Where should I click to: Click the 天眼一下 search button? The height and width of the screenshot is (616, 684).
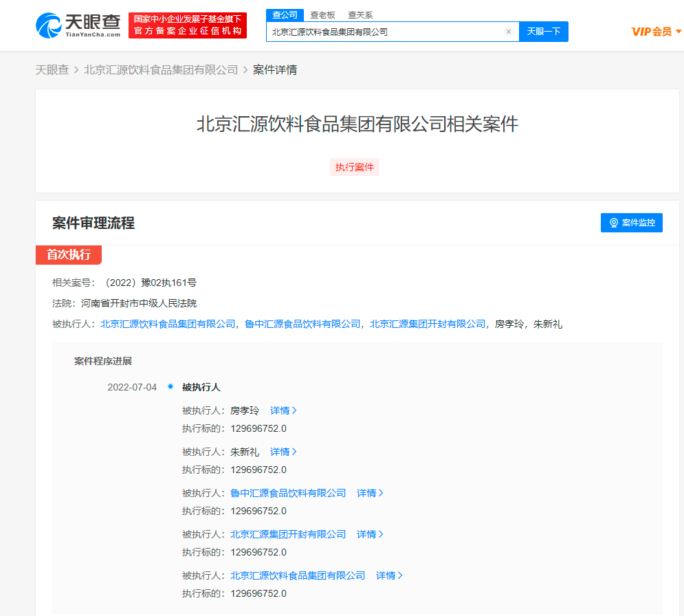pyautogui.click(x=544, y=32)
